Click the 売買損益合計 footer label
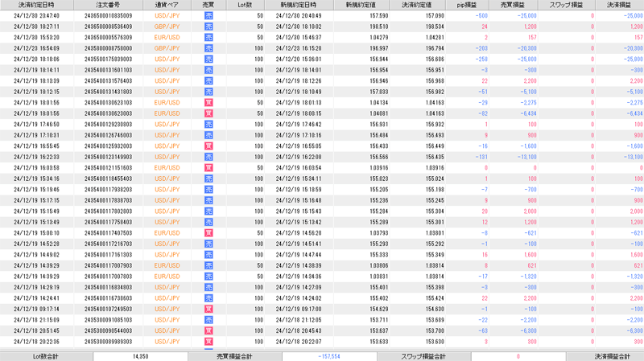 click(234, 356)
